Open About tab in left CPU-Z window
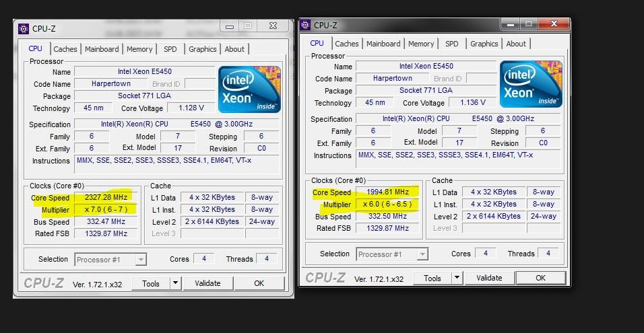The image size is (644, 333). (x=234, y=49)
